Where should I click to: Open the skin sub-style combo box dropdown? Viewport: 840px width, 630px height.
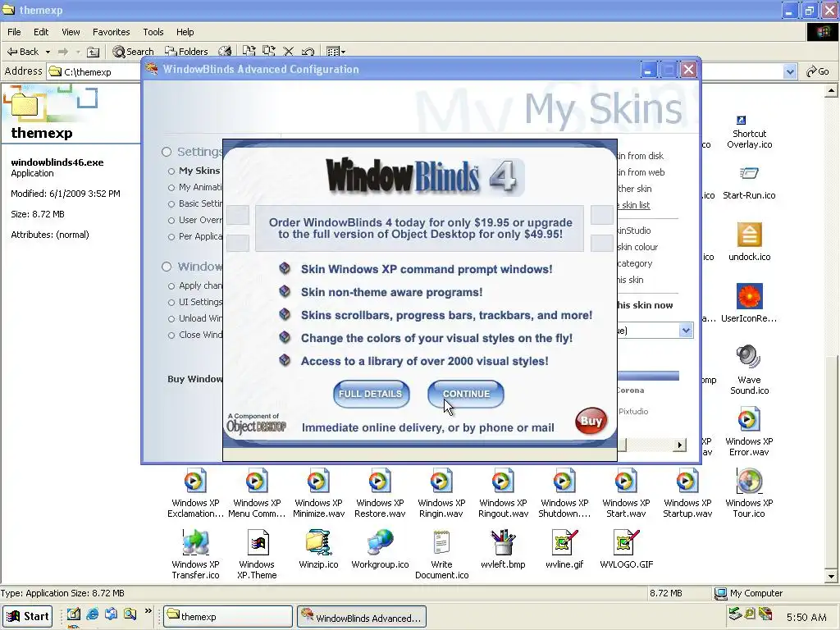(686, 331)
